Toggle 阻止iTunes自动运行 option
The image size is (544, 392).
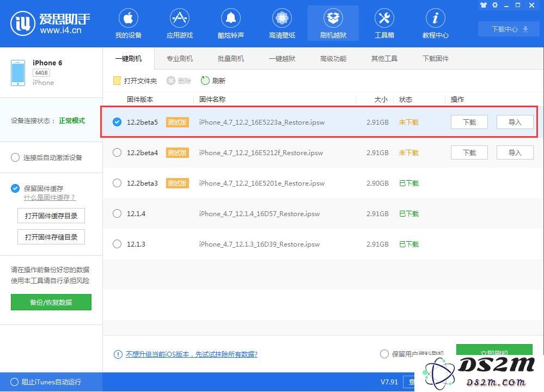(14, 382)
